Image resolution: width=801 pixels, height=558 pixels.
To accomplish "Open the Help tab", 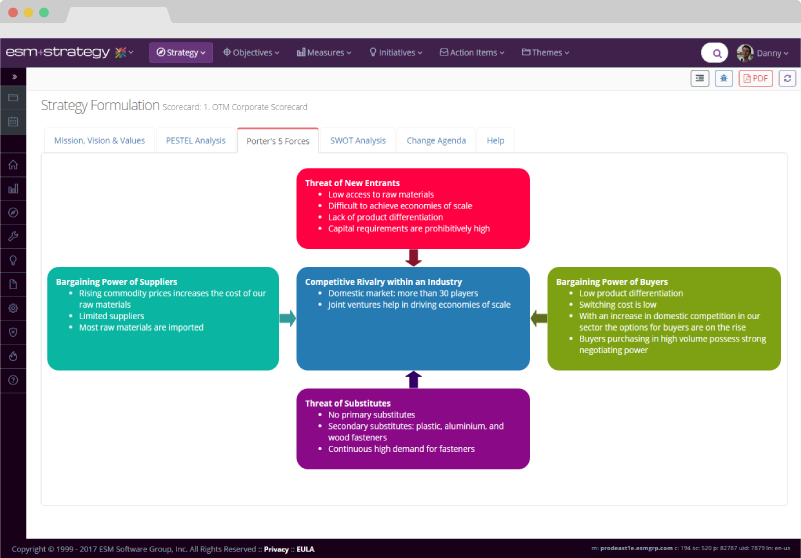I will click(x=496, y=141).
